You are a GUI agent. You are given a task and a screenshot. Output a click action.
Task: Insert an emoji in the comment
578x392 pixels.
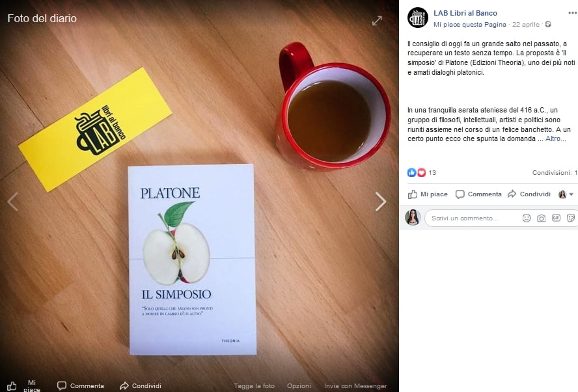pyautogui.click(x=527, y=218)
